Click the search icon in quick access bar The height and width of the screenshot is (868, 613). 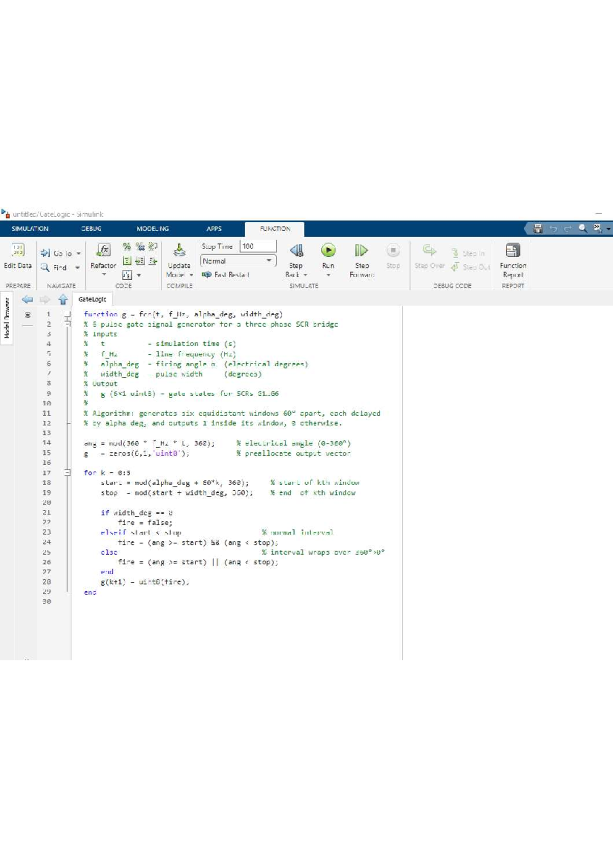[583, 229]
